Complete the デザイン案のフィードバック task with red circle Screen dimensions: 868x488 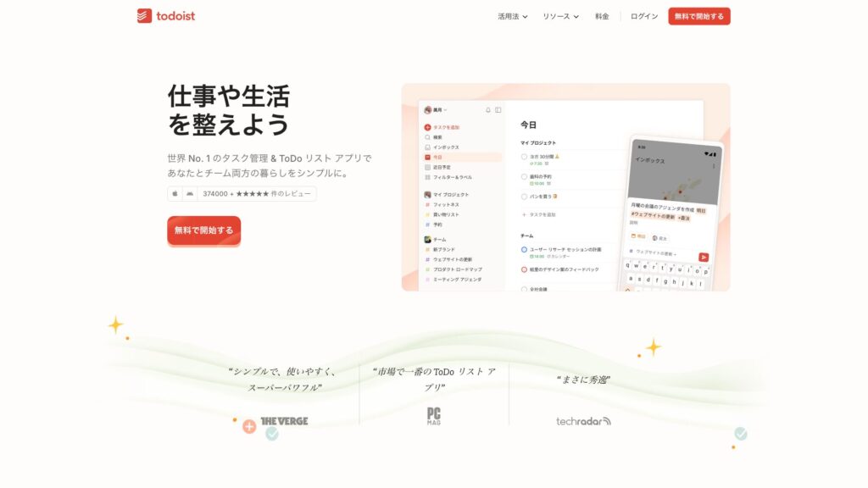coord(524,269)
